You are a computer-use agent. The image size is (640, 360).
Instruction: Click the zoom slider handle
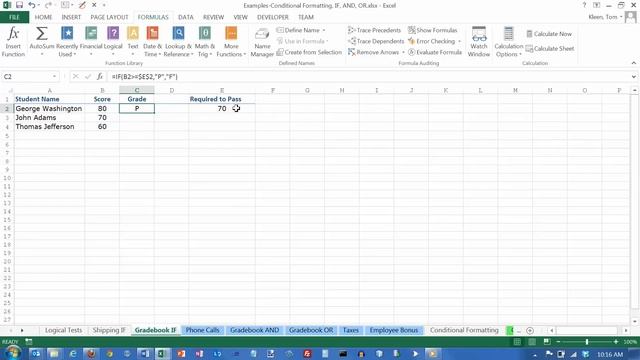click(x=587, y=342)
